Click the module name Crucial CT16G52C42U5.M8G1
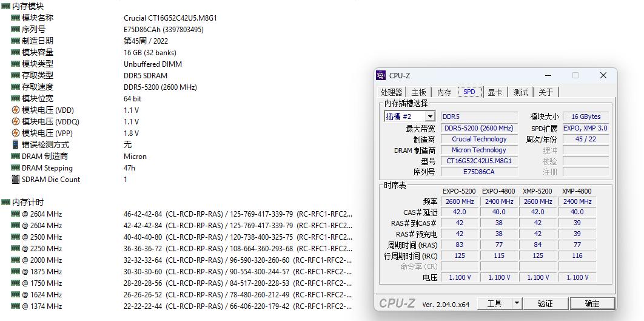 (x=170, y=18)
